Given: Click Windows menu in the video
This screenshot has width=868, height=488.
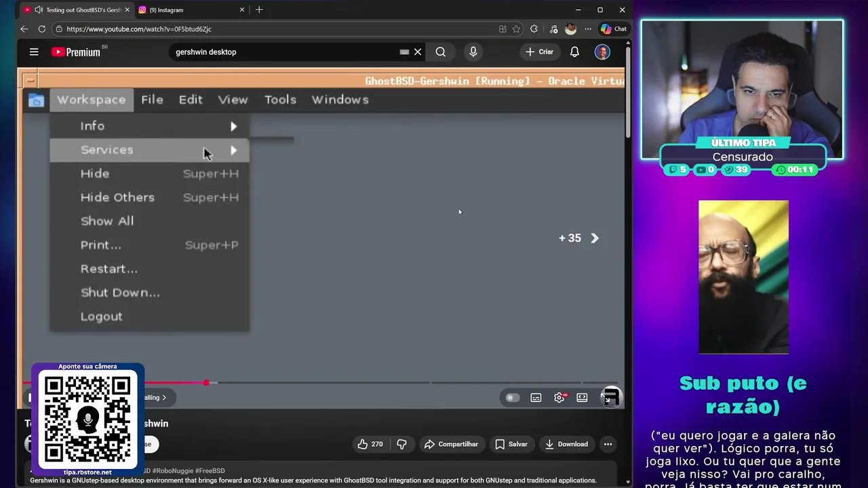Looking at the screenshot, I should [x=340, y=100].
